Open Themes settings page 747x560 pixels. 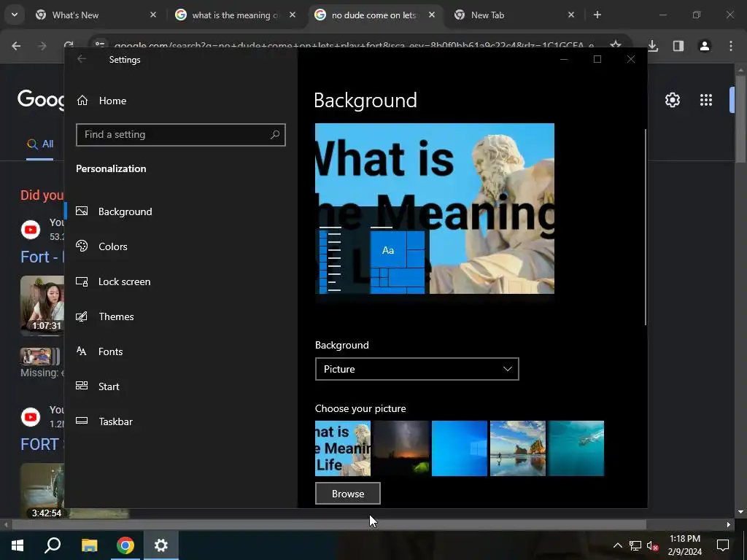pos(181,316)
